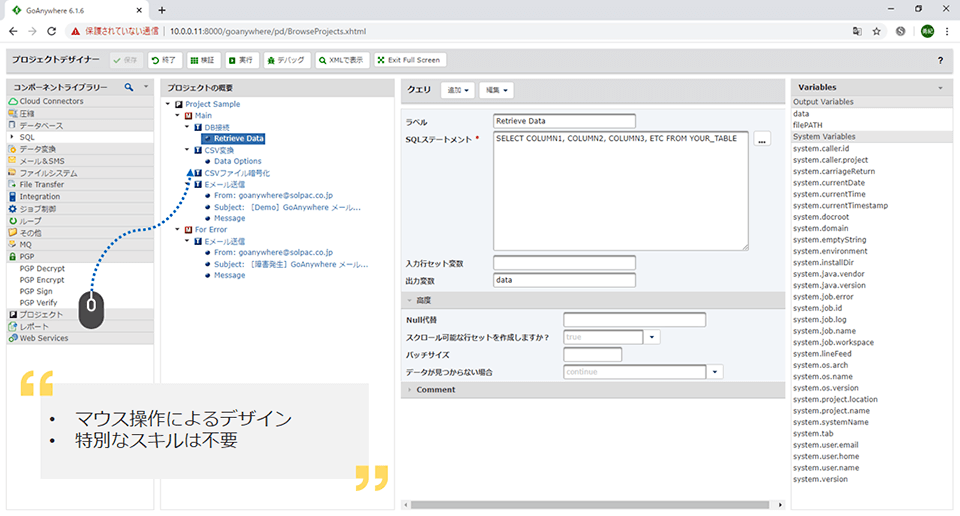This screenshot has height=516, width=960.
Task: Open the データが見つからない場合 dropdown
Action: coord(714,372)
